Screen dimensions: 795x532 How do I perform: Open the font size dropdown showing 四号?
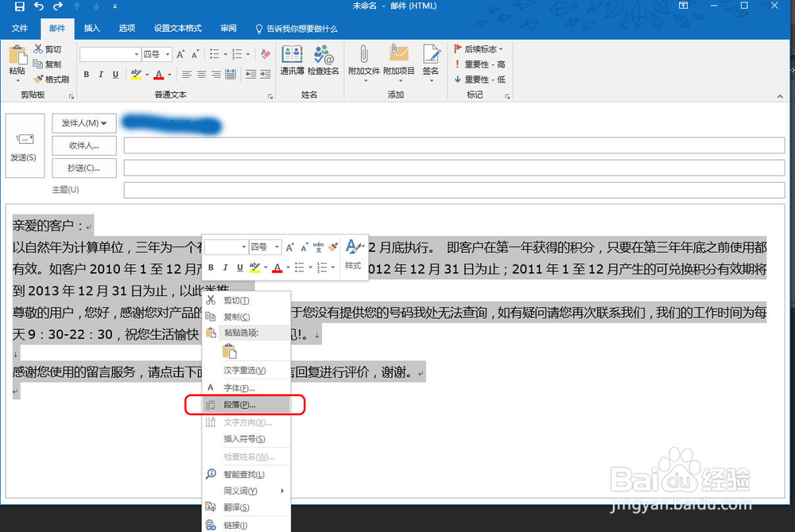(x=166, y=54)
